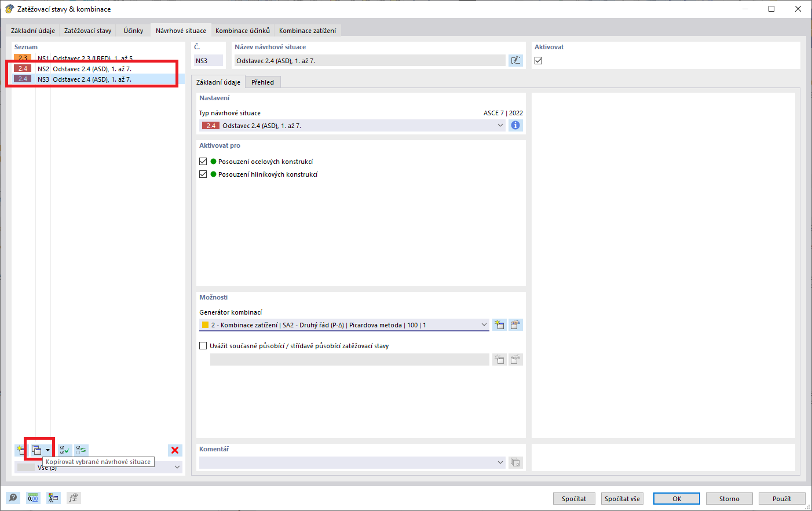The image size is (812, 511).
Task: Open the units and decimal places settings
Action: tap(33, 498)
